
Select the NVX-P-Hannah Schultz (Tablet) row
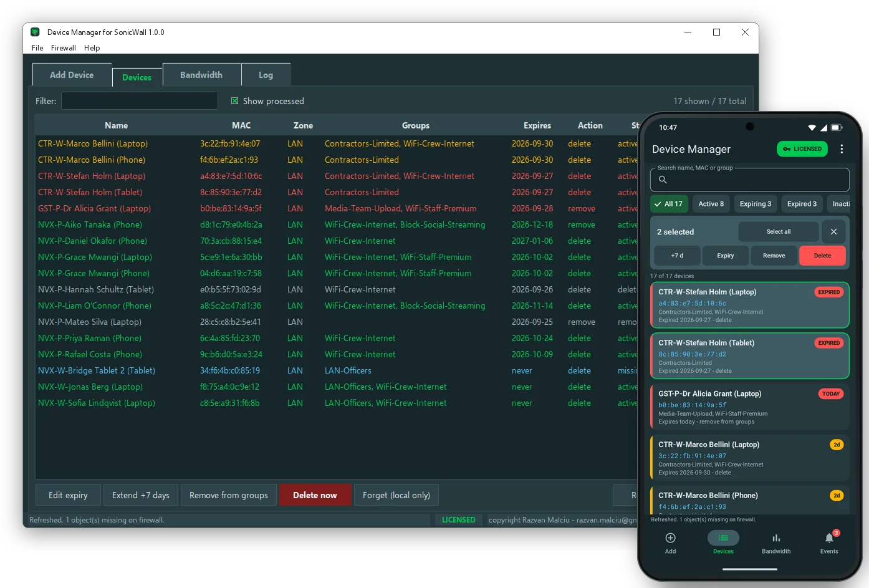(x=337, y=289)
